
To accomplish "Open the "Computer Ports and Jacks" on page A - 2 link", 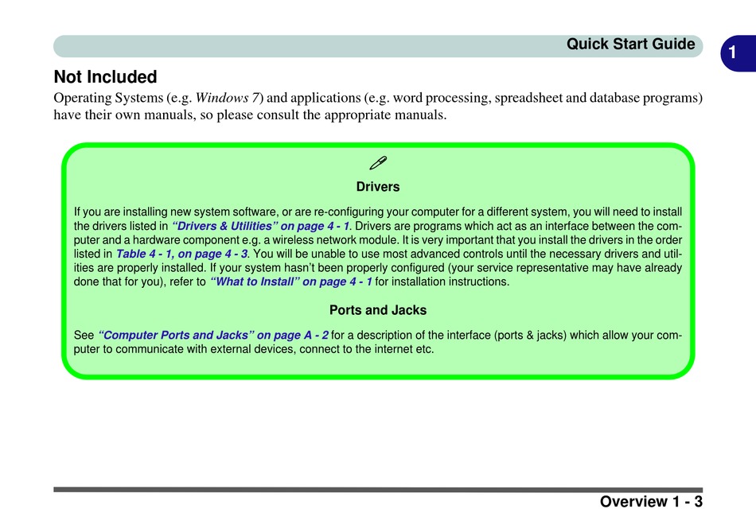I will (x=213, y=335).
